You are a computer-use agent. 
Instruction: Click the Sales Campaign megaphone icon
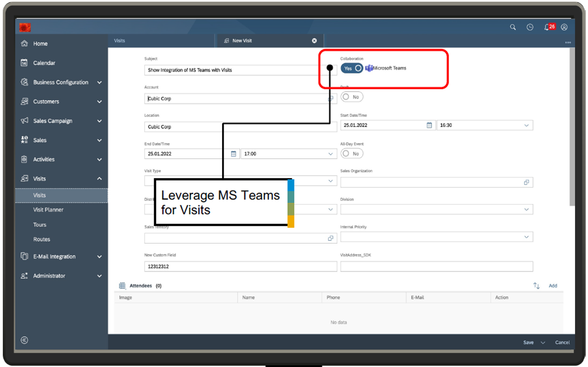coord(24,120)
